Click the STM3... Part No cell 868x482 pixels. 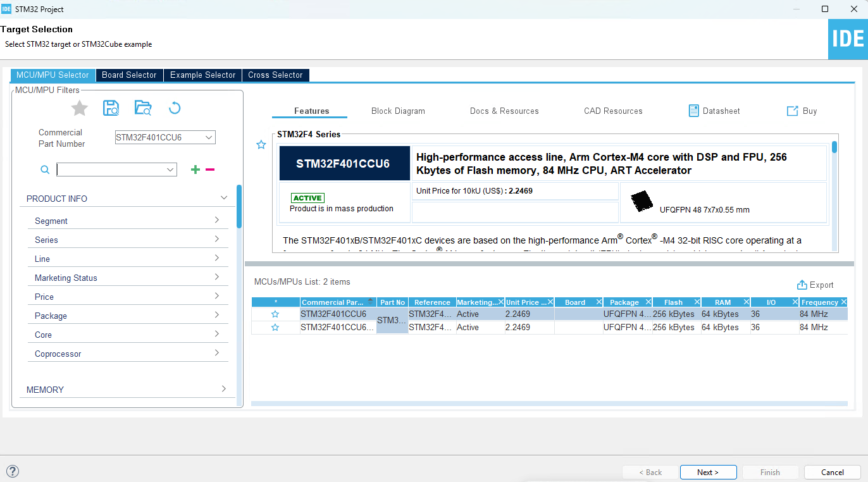coord(392,321)
